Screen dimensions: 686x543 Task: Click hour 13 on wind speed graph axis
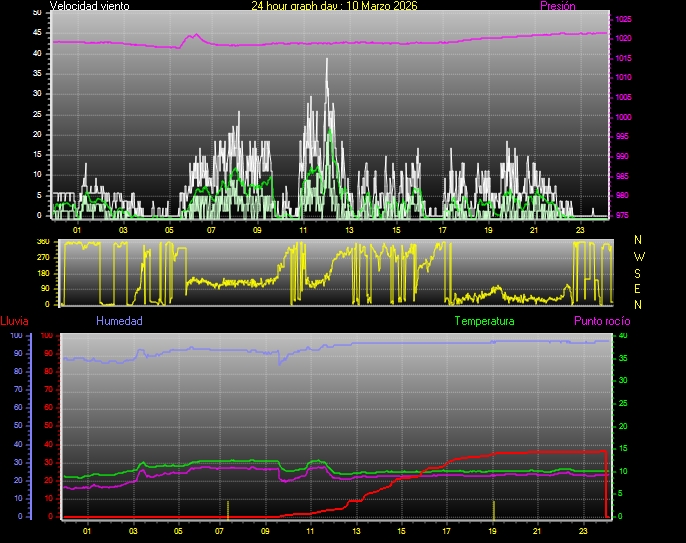pyautogui.click(x=349, y=230)
